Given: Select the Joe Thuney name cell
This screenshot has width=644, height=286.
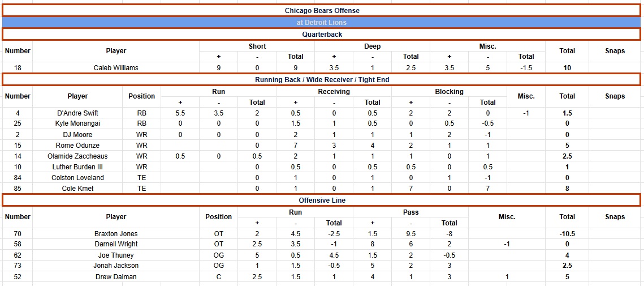Looking at the screenshot, I should point(116,255).
